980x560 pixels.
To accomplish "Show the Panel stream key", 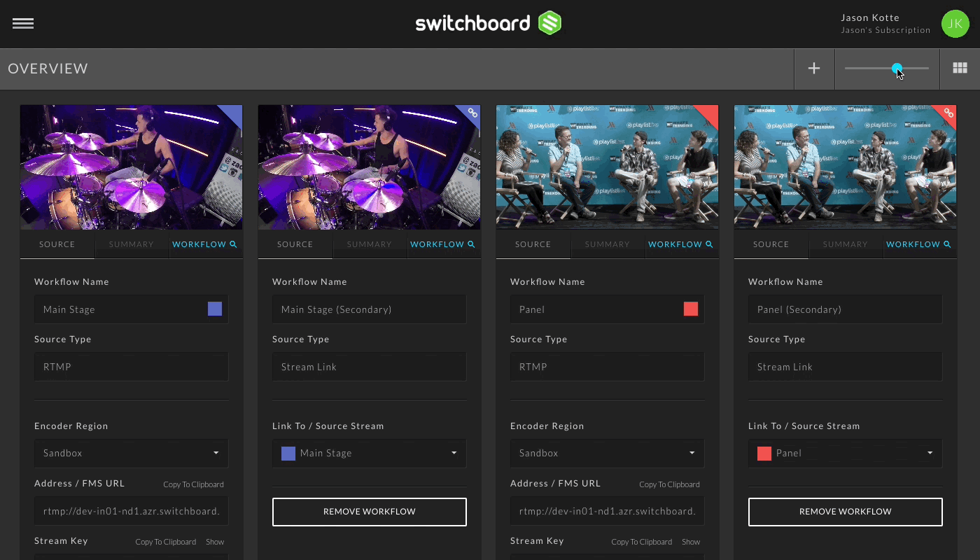I will tap(691, 542).
